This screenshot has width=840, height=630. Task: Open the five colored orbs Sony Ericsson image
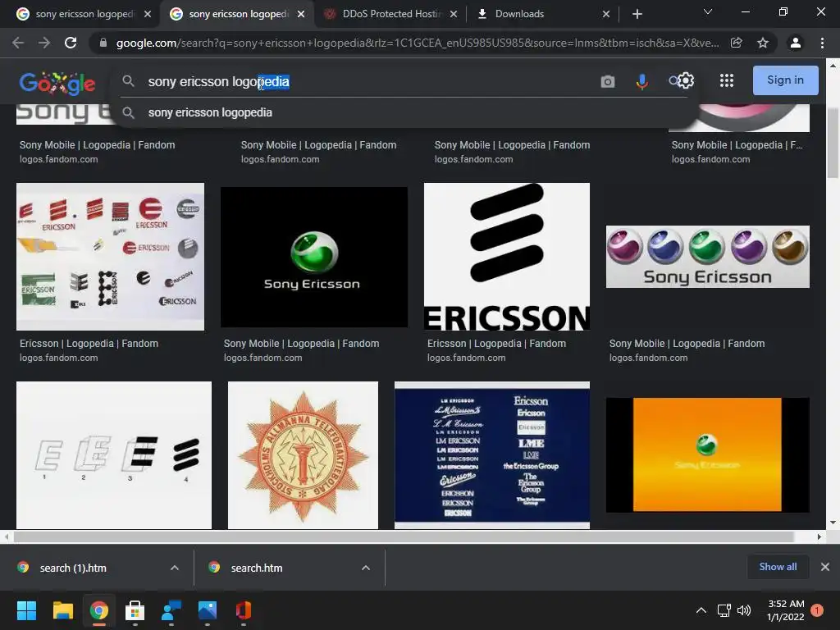pos(708,257)
